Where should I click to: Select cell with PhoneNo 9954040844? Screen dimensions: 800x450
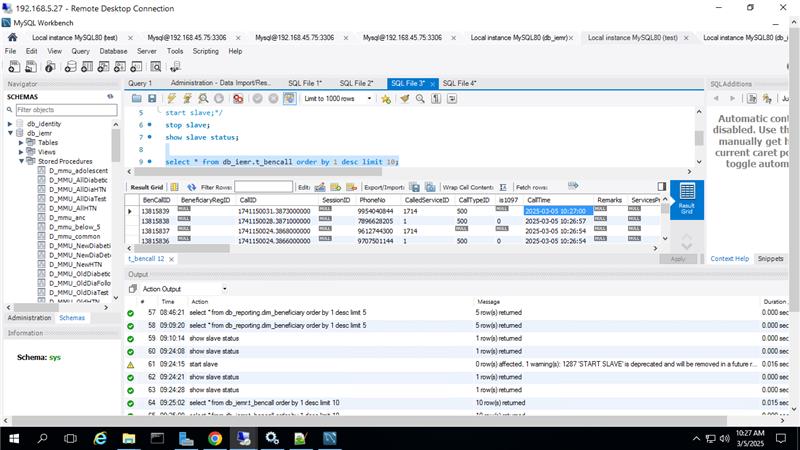click(x=376, y=211)
